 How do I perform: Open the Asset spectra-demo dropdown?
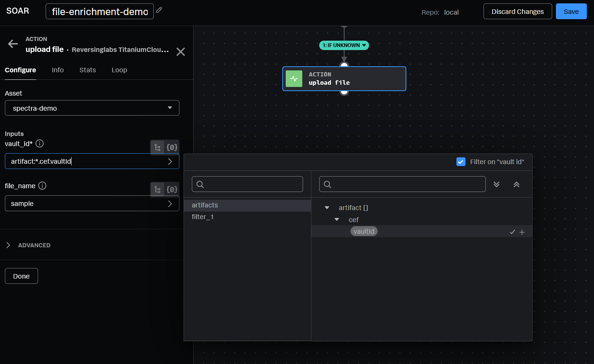[92, 108]
